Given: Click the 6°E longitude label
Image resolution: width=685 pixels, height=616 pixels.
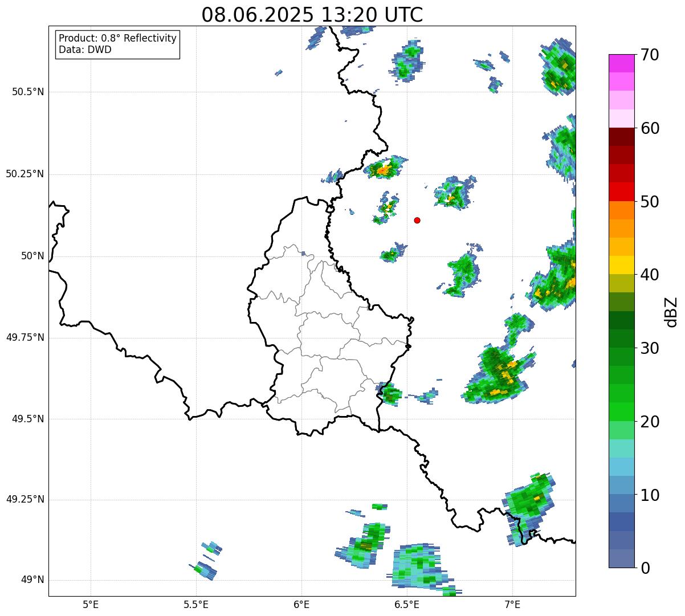Looking at the screenshot, I should pyautogui.click(x=301, y=604).
